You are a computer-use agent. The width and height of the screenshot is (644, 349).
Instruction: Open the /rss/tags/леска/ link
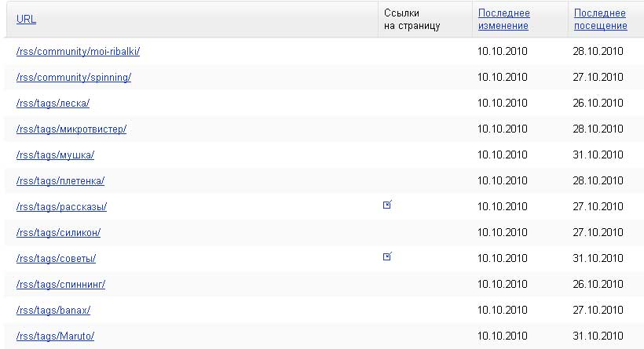coord(53,104)
